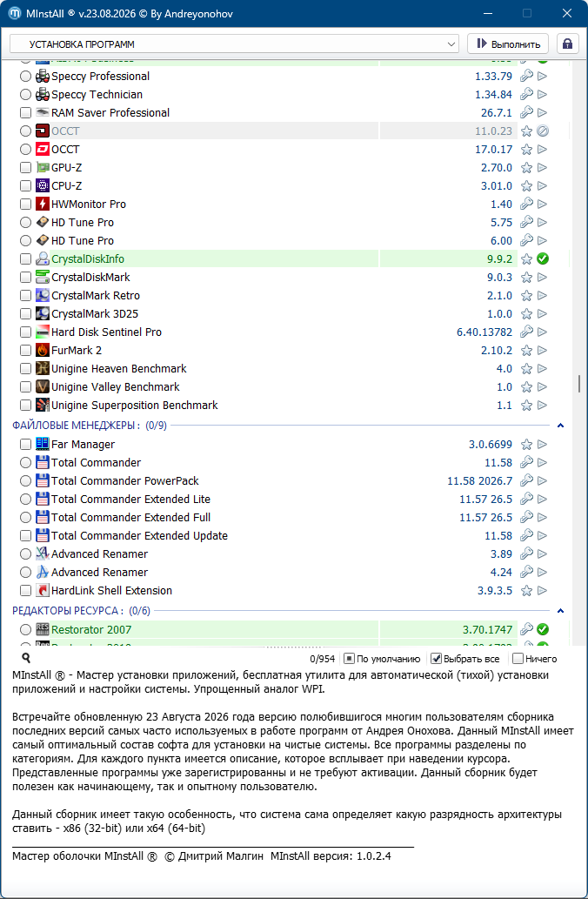Click the green check for Restorator 2007
The width and height of the screenshot is (588, 899).
pyautogui.click(x=543, y=629)
